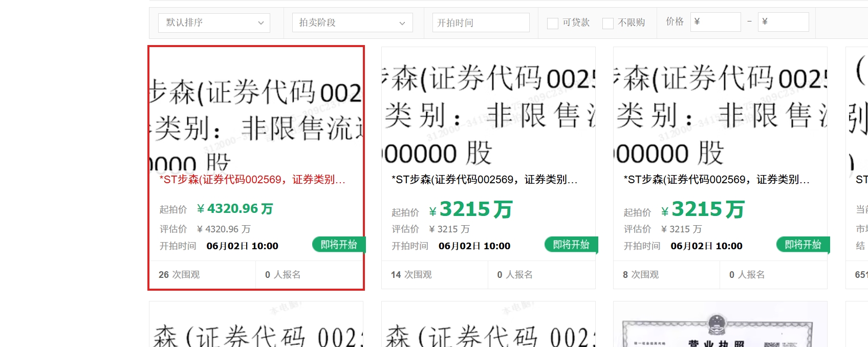Open thumbnail of the 14次围观 listing
The width and height of the screenshot is (868, 347).
[489, 109]
